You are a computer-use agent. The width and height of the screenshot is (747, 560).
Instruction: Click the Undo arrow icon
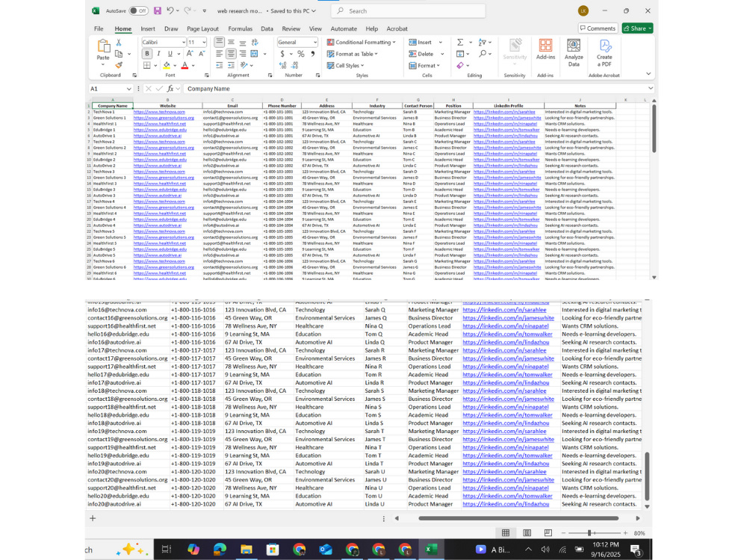pyautogui.click(x=170, y=10)
